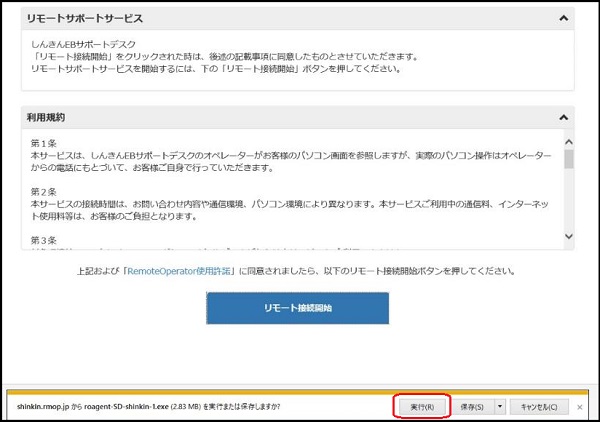Image resolution: width=600 pixels, height=422 pixels.
Task: Start remote connection with リモート接続開始
Action: [x=299, y=308]
